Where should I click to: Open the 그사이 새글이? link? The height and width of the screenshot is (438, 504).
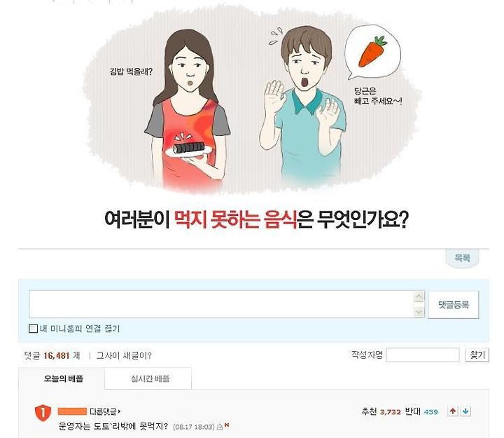coord(124,355)
